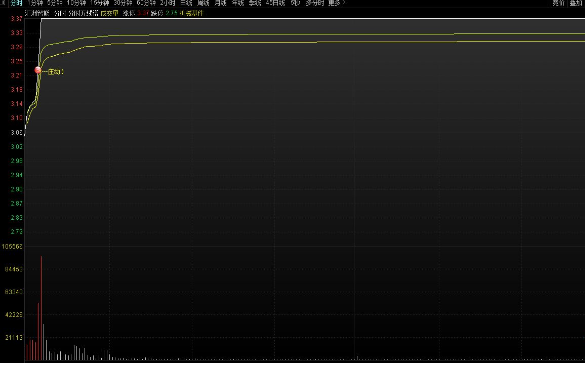The height and width of the screenshot is (365, 585).
Task: Open the 月线 monthly chart
Action: tap(220, 3)
